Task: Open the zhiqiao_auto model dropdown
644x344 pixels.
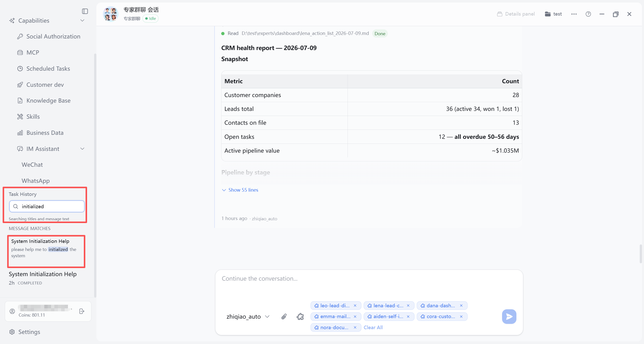Action: coord(248,317)
